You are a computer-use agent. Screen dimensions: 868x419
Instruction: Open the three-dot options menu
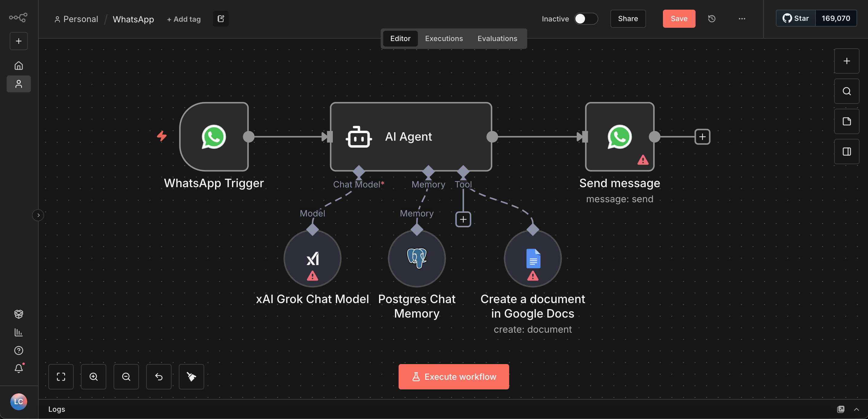click(742, 18)
